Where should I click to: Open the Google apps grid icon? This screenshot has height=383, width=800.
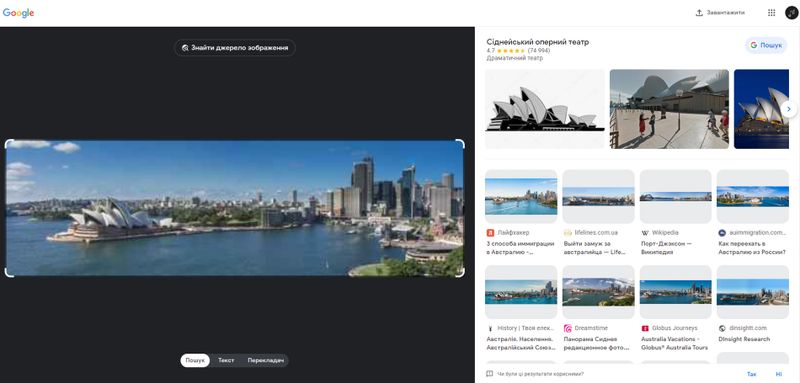point(771,13)
